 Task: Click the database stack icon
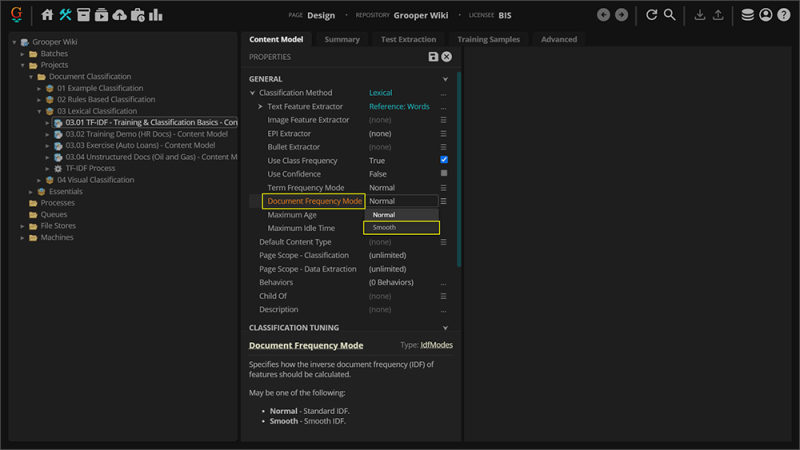[748, 15]
